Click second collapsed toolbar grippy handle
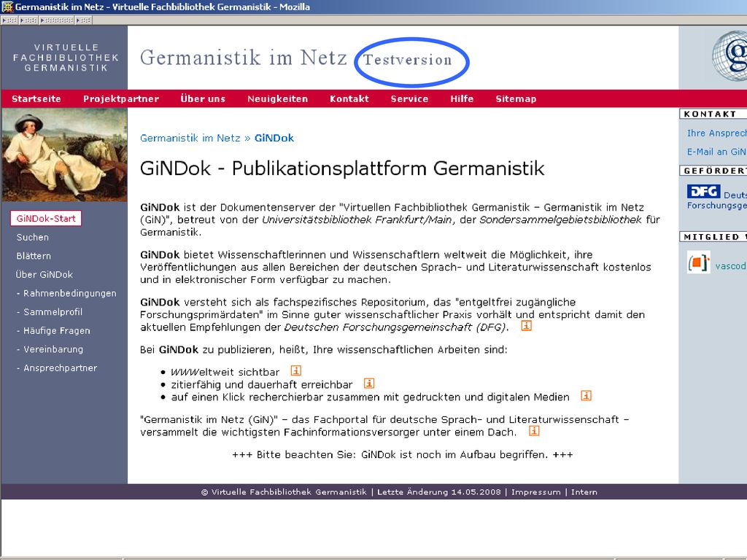 pyautogui.click(x=28, y=20)
